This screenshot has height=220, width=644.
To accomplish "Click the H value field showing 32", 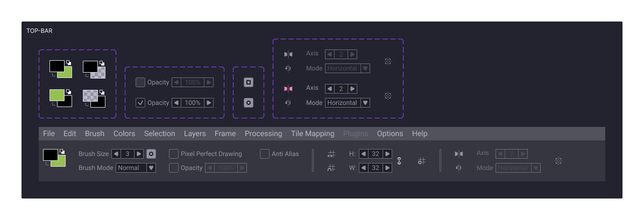I will point(376,154).
